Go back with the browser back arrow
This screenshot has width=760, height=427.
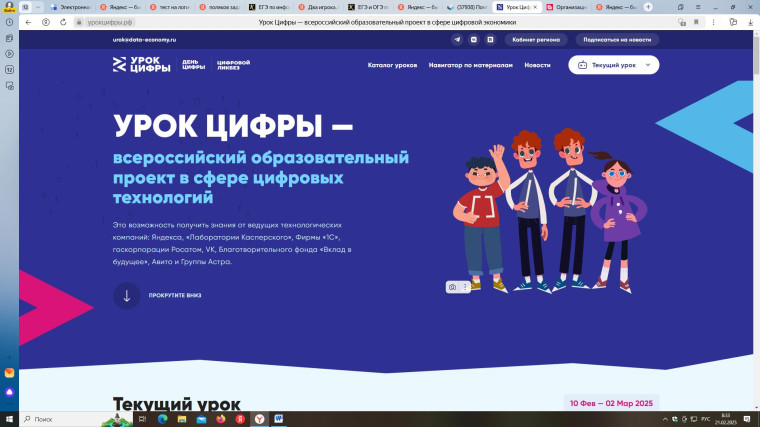pyautogui.click(x=29, y=22)
